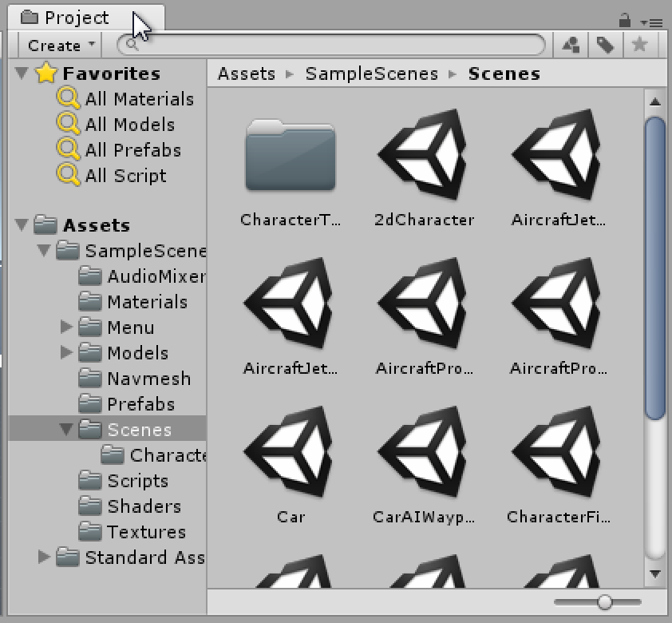Expand the Standard Assets folder
672x623 pixels.
45,558
